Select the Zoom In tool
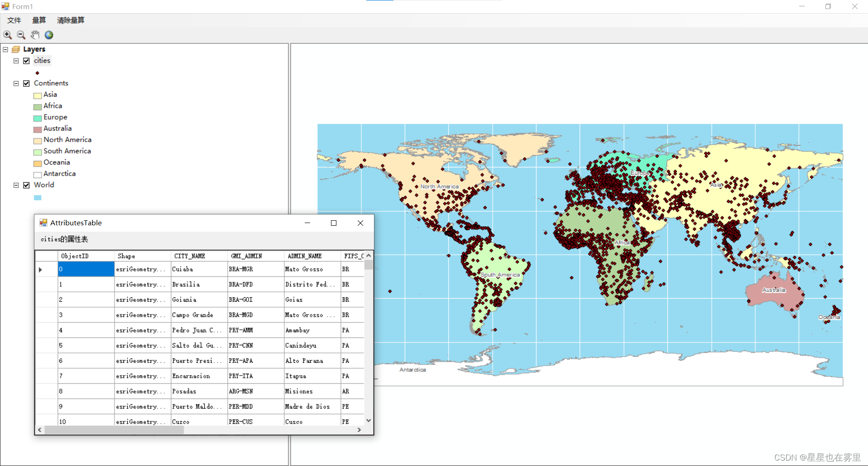Viewport: 868px width, 466px height. pos(8,35)
